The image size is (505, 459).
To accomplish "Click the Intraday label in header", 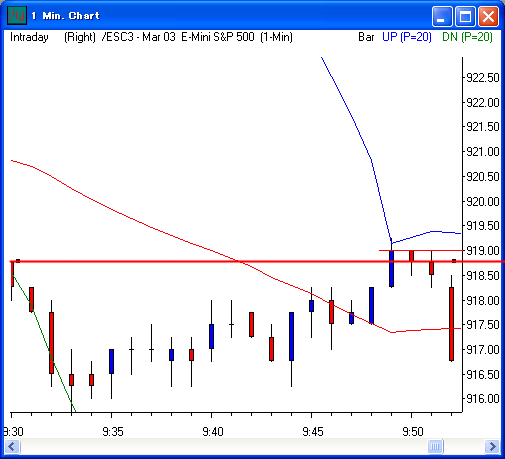I will (x=29, y=37).
